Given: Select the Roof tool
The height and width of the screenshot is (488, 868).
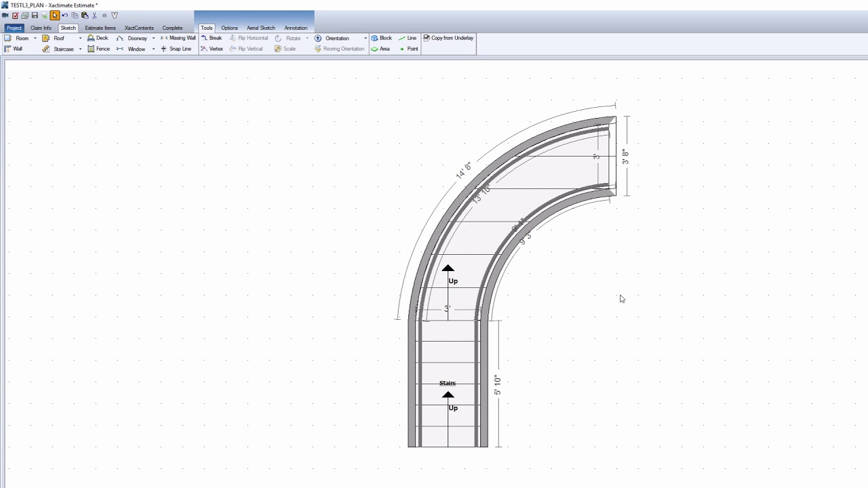Looking at the screenshot, I should (54, 38).
